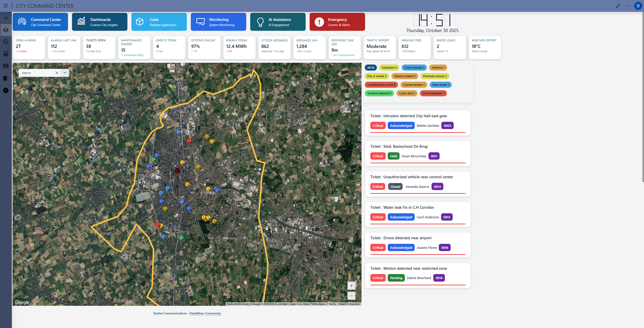The image size is (644, 328).
Task: Open the apps grid launcher icon
Action: point(6,6)
